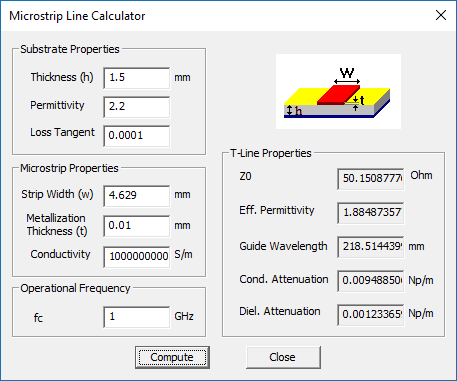Screen dimensions: 457x381
Task: Click the Close button
Action: coord(283,357)
